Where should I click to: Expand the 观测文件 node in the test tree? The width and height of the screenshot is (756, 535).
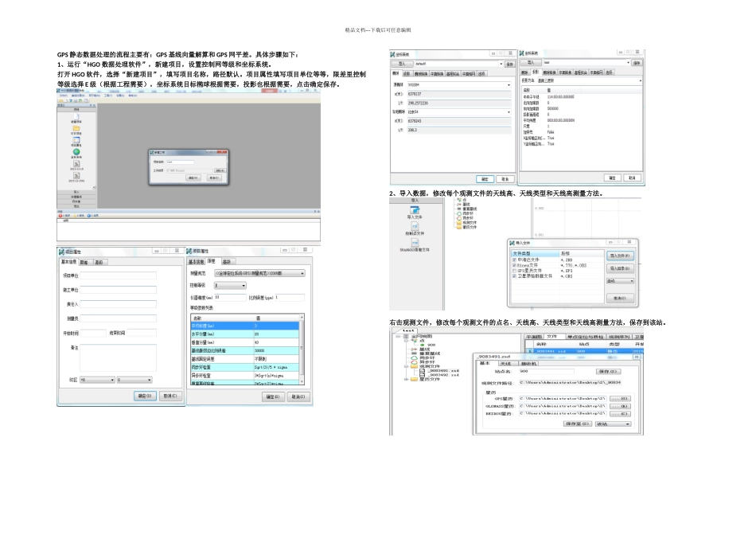click(406, 367)
